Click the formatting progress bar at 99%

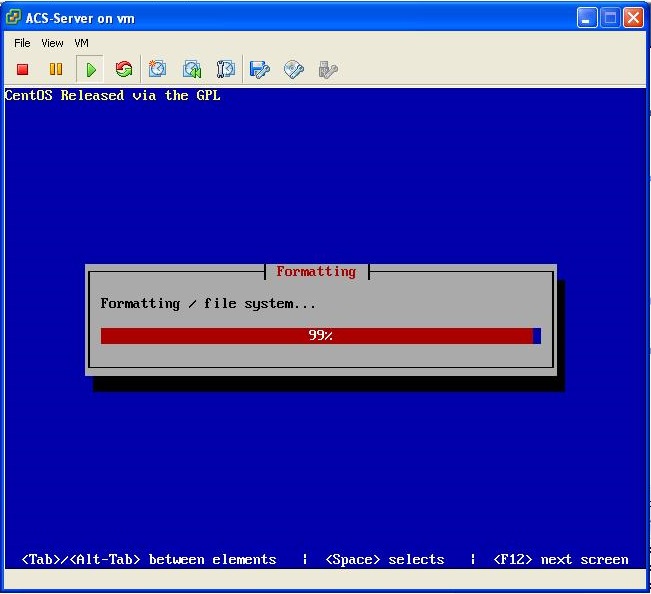click(320, 336)
